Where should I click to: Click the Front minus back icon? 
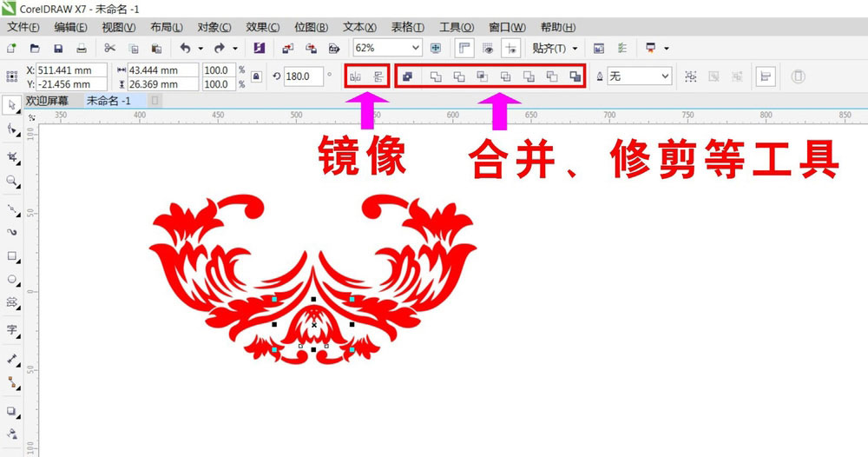pos(529,76)
